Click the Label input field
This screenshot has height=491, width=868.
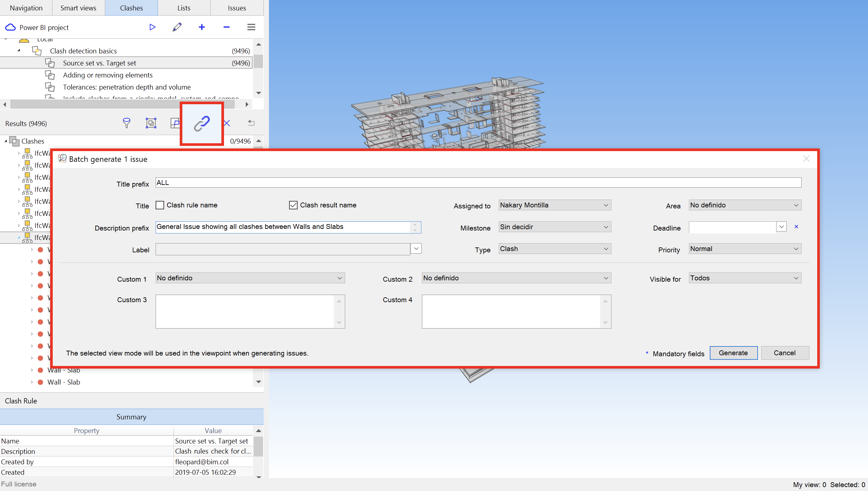(283, 249)
